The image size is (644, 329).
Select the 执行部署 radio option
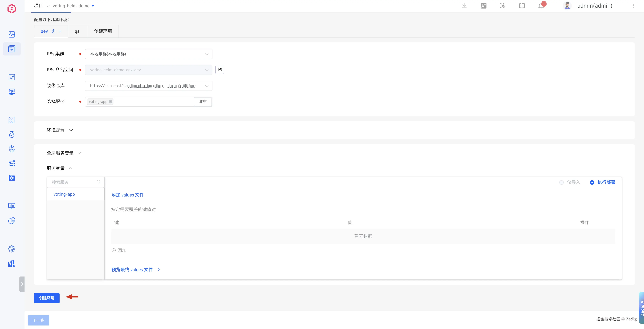click(x=592, y=182)
